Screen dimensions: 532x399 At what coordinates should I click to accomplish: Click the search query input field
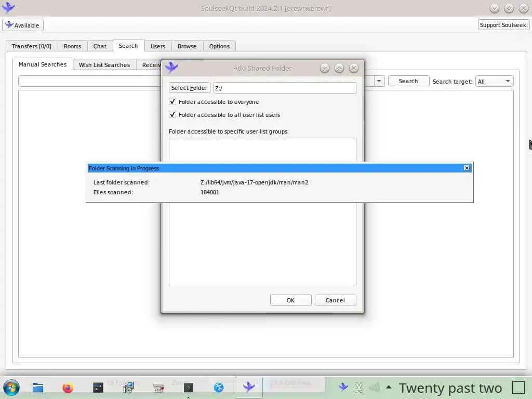coord(89,81)
